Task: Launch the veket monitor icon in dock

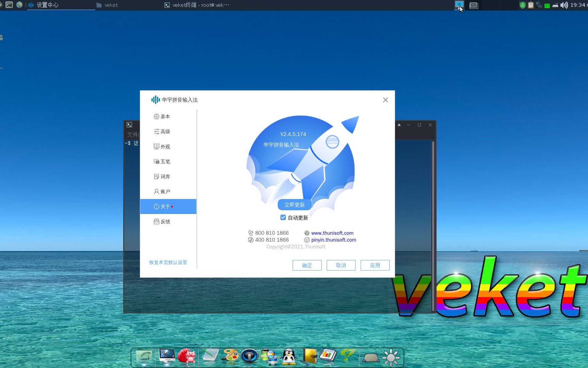Action: tap(167, 356)
